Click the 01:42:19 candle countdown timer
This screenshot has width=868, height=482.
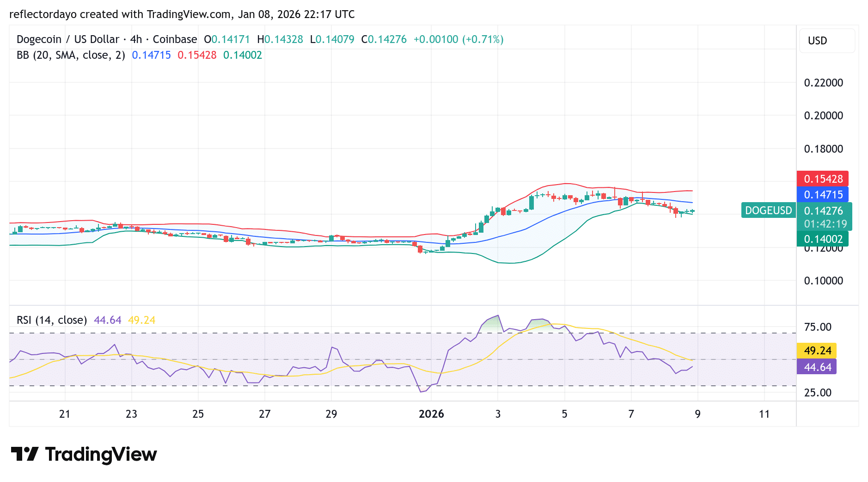pos(825,224)
